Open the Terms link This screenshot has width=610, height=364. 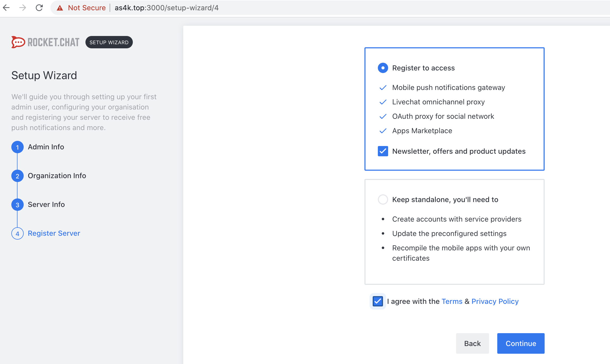[452, 301]
